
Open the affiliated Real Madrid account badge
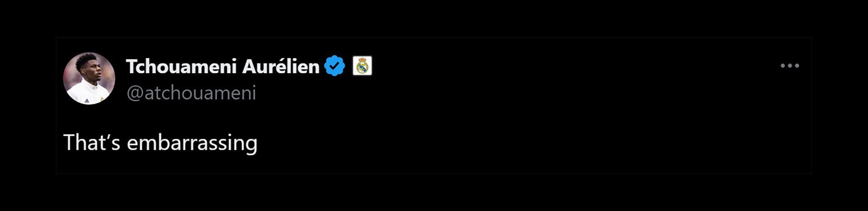[x=362, y=66]
